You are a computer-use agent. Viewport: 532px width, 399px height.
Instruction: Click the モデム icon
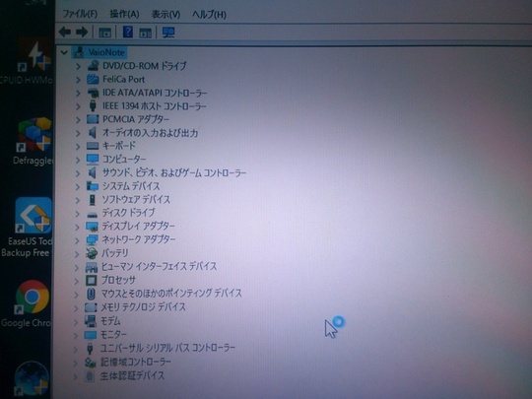coord(91,320)
